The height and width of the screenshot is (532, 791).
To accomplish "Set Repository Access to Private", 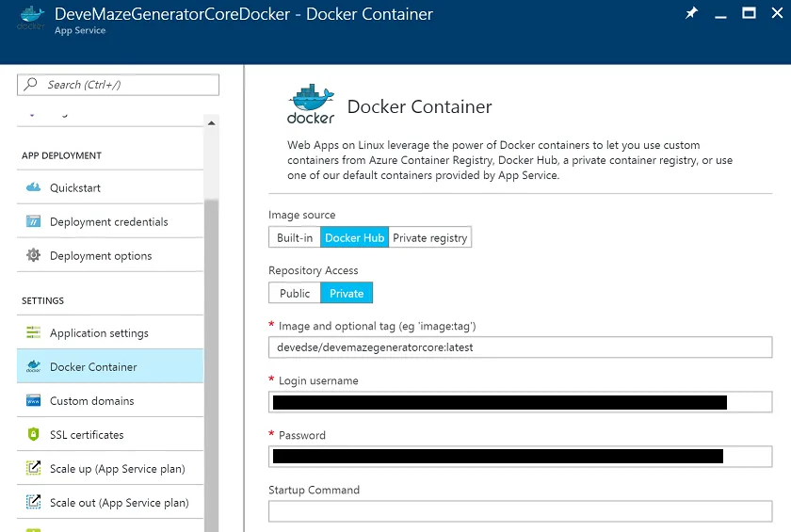I will (x=347, y=293).
